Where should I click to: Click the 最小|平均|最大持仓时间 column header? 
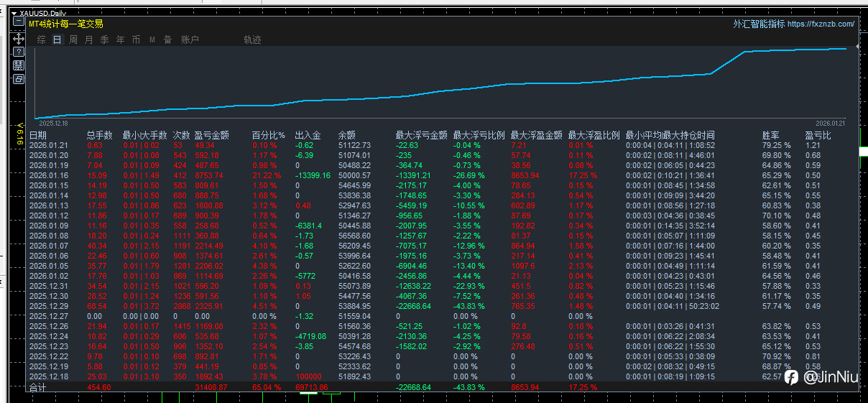[670, 135]
